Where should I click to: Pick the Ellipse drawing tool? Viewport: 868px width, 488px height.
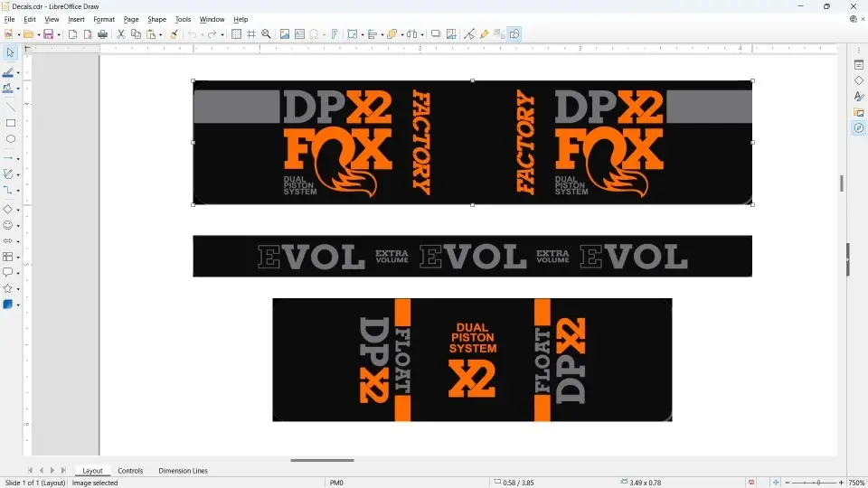pos(10,139)
